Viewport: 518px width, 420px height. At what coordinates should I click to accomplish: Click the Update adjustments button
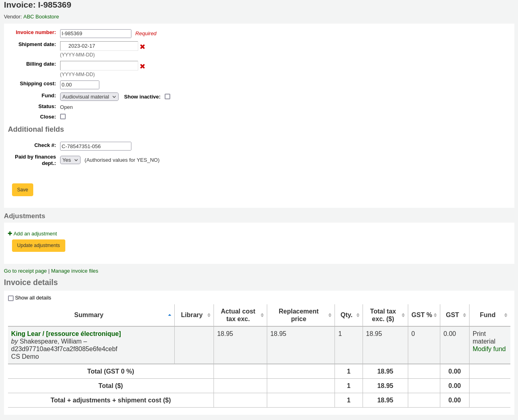[x=38, y=245]
